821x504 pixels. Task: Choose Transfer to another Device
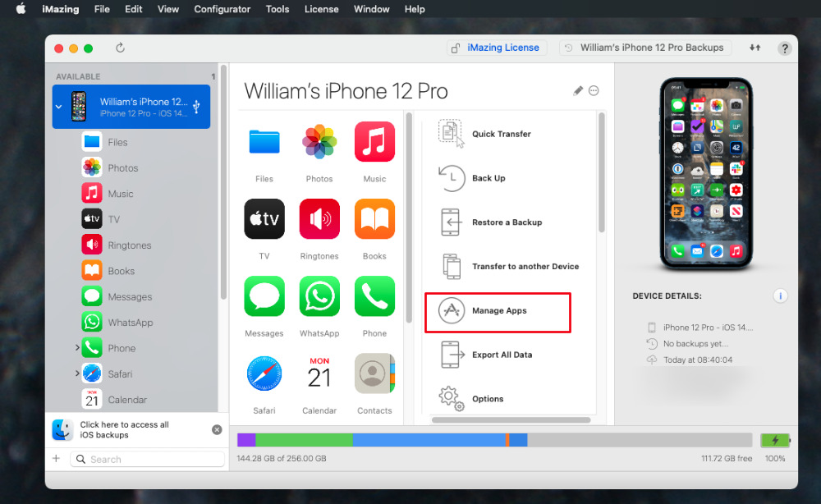pos(509,267)
